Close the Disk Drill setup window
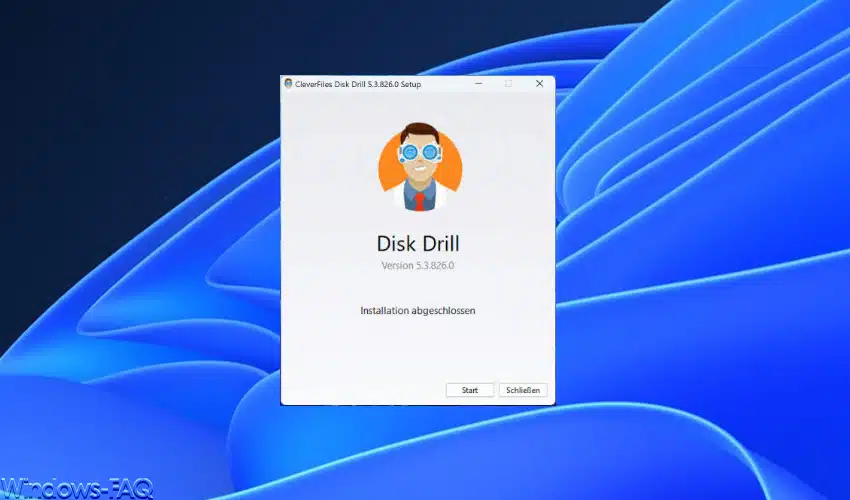The image size is (850, 500). coord(539,84)
